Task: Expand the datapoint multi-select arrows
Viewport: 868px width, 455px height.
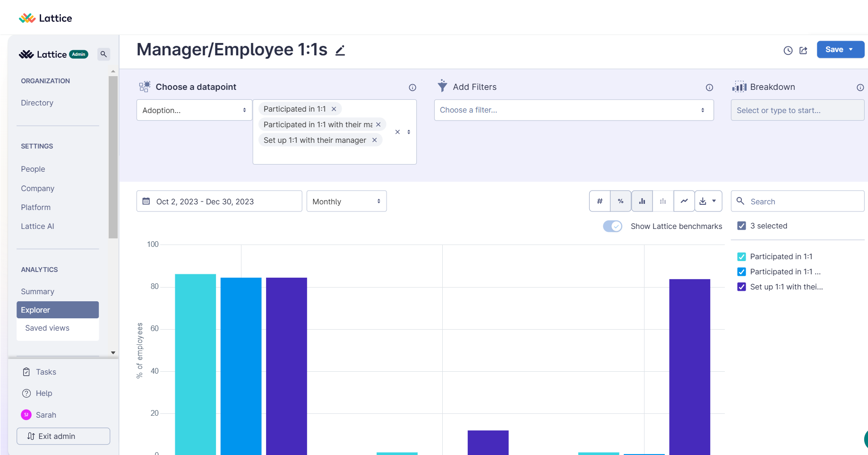Action: coord(409,132)
